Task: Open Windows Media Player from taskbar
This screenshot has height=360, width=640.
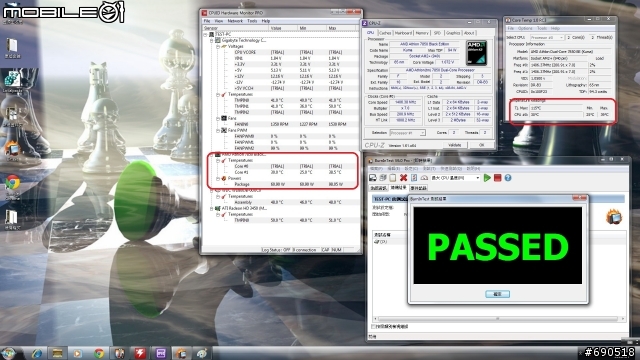Action: [x=78, y=353]
